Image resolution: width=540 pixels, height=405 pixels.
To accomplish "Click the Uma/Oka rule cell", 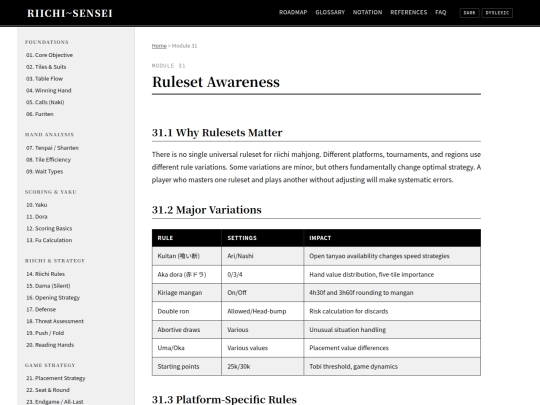I will tap(187, 348).
